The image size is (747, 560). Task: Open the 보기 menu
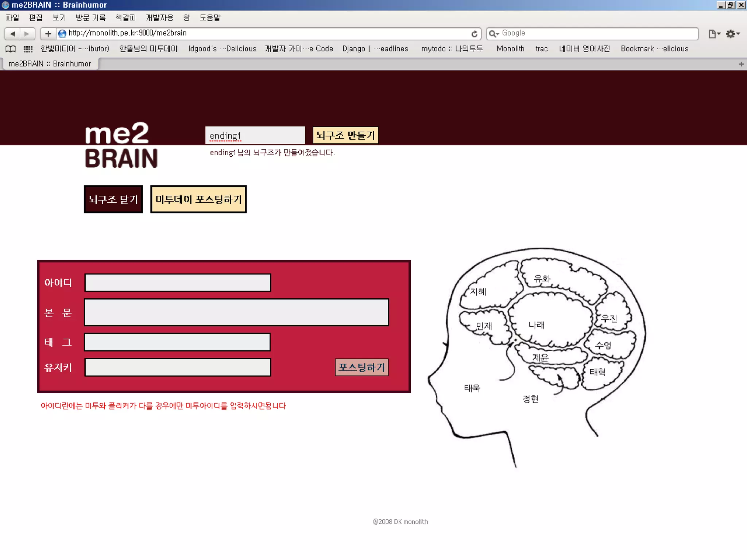tap(59, 17)
